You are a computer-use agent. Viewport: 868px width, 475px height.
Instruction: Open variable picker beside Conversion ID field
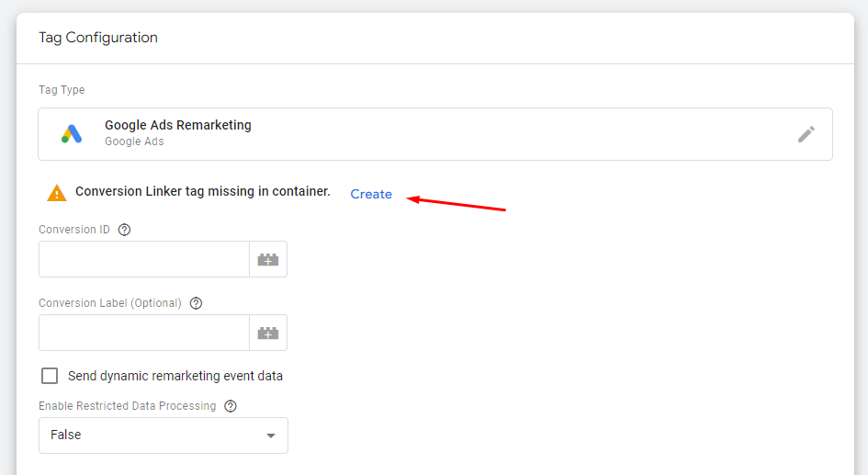click(x=268, y=259)
